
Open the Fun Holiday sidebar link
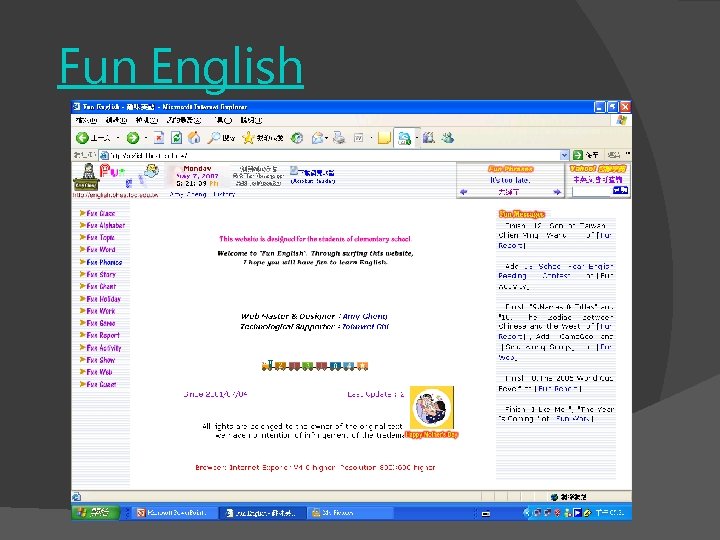pos(103,299)
